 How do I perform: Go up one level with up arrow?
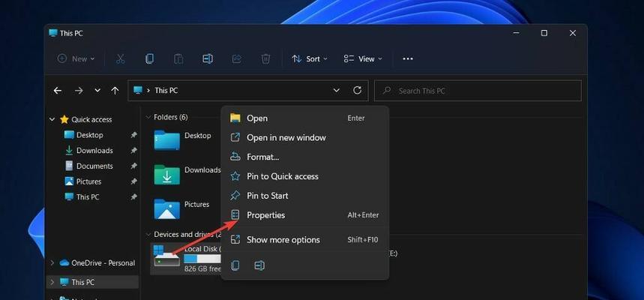click(x=115, y=91)
